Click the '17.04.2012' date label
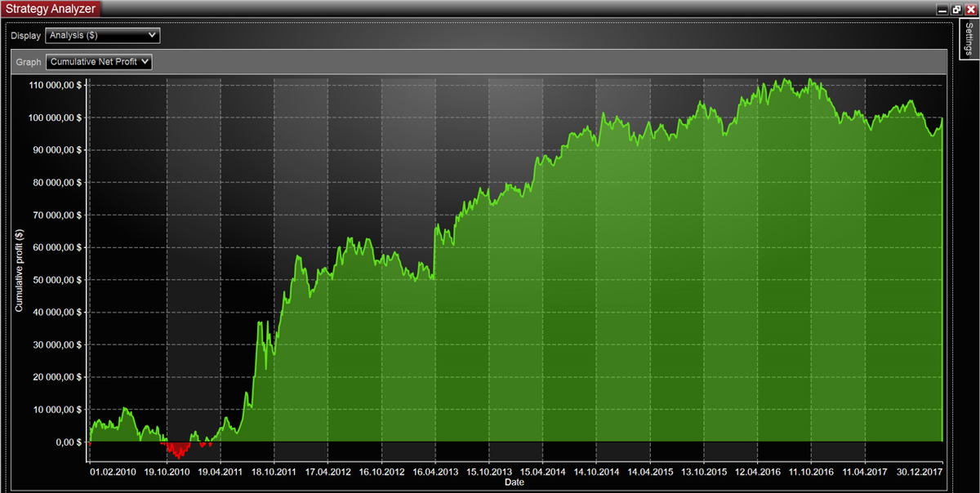 [328, 472]
